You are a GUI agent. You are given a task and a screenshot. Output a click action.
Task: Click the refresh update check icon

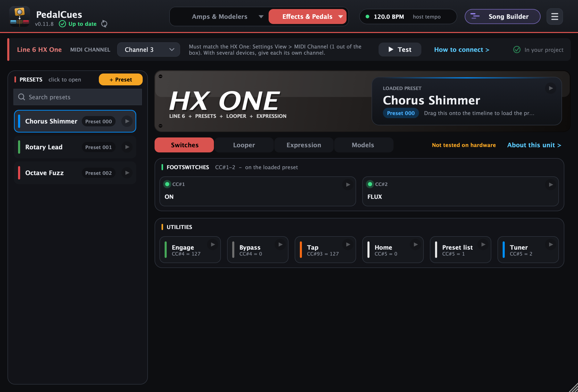click(x=104, y=24)
